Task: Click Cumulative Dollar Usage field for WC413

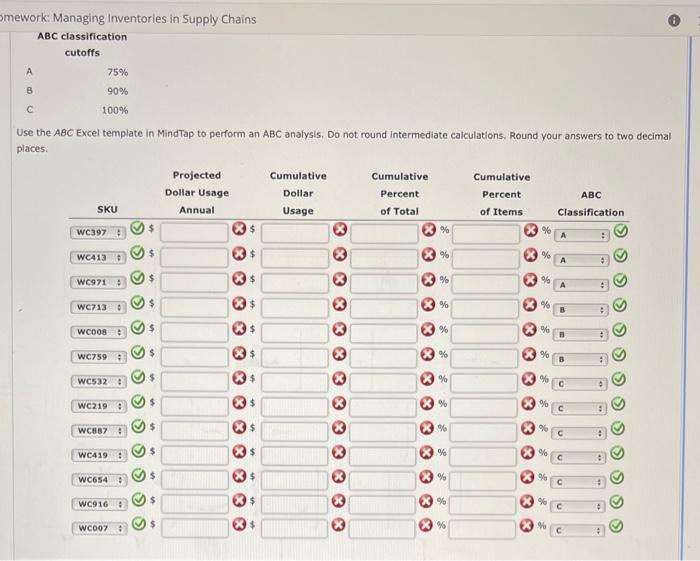Action: point(295,258)
